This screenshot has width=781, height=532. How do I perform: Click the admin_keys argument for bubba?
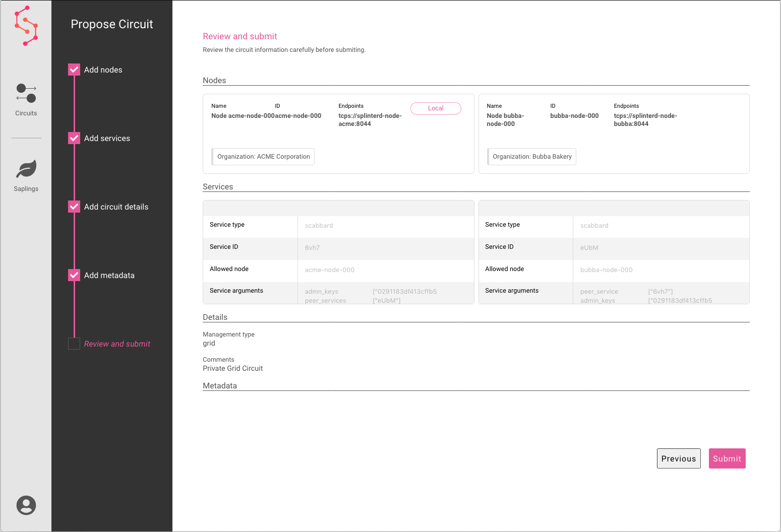coord(597,301)
